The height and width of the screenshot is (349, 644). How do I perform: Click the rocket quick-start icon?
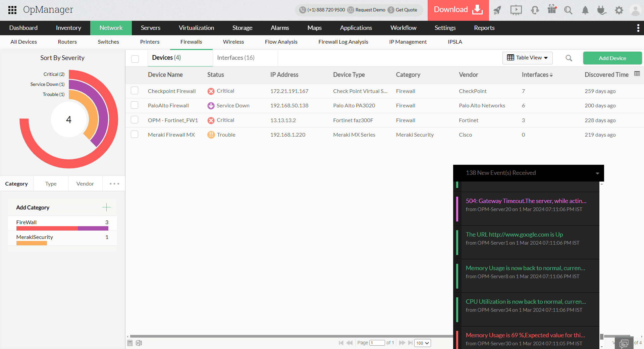coord(497,10)
